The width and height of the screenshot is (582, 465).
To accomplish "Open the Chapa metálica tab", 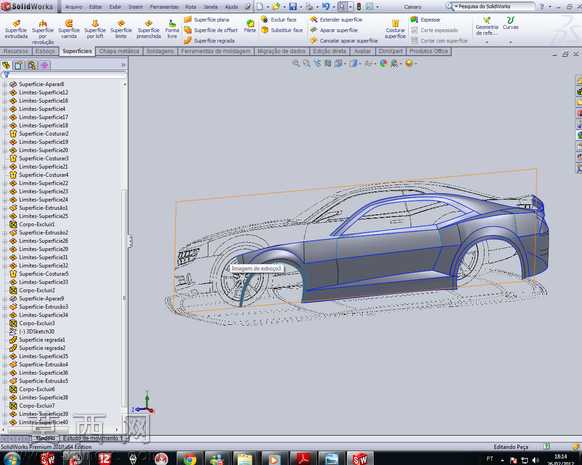I will [119, 51].
